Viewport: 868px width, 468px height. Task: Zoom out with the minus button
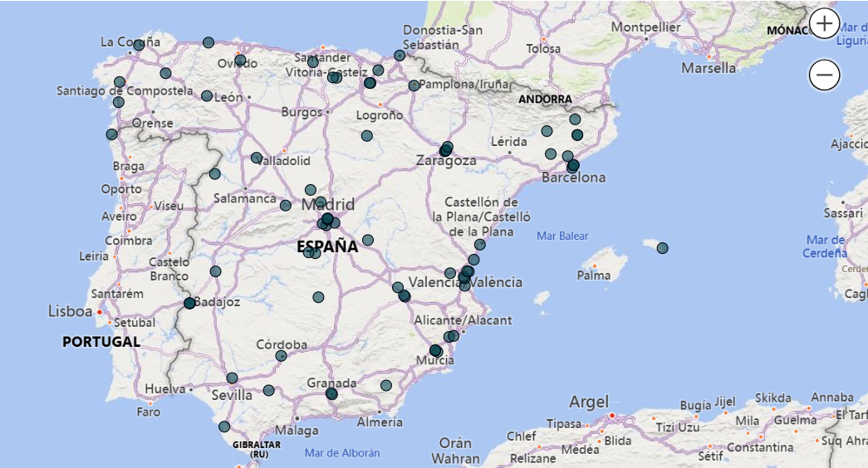click(824, 75)
